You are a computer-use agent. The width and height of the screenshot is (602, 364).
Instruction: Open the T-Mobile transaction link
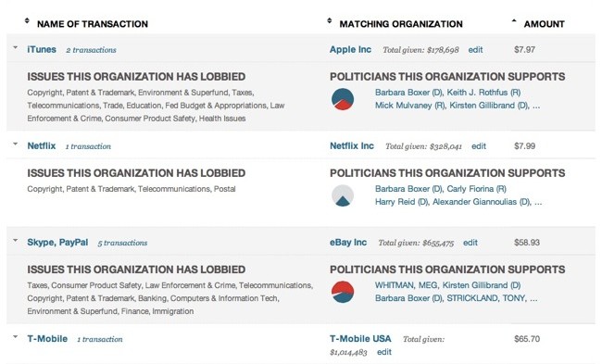(47, 339)
